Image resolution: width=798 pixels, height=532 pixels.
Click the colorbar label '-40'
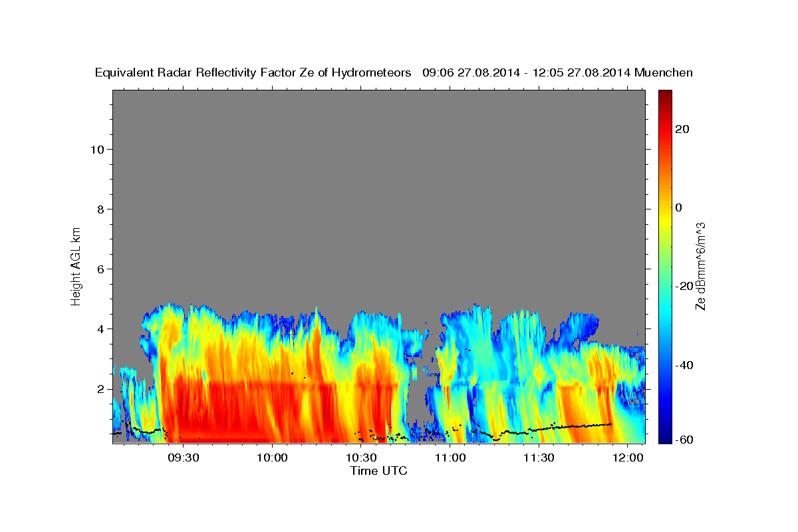click(685, 364)
